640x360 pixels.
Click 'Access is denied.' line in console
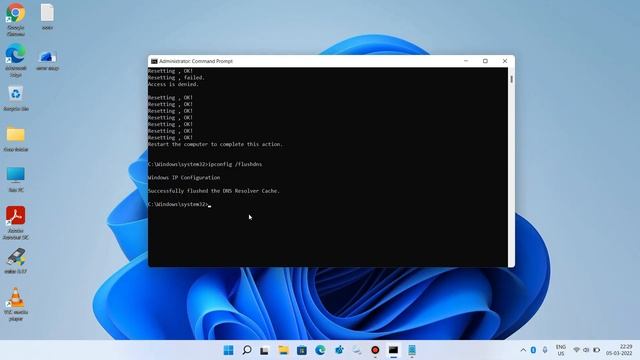173,84
